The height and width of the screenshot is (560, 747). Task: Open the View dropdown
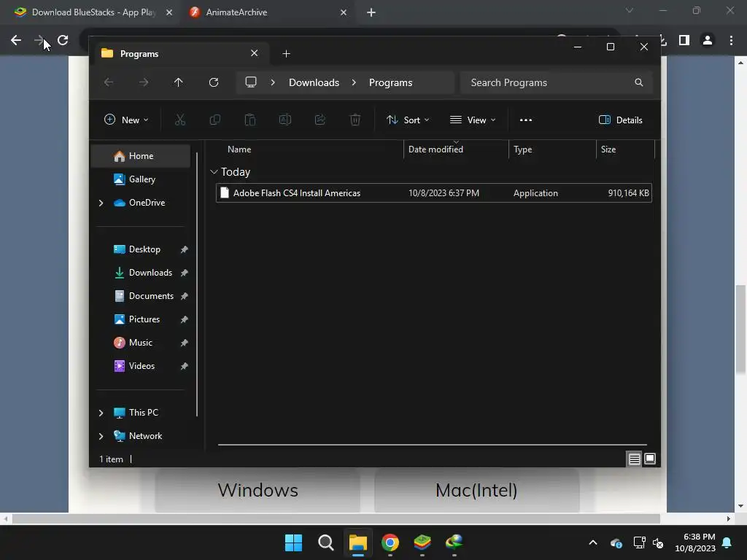coord(473,120)
